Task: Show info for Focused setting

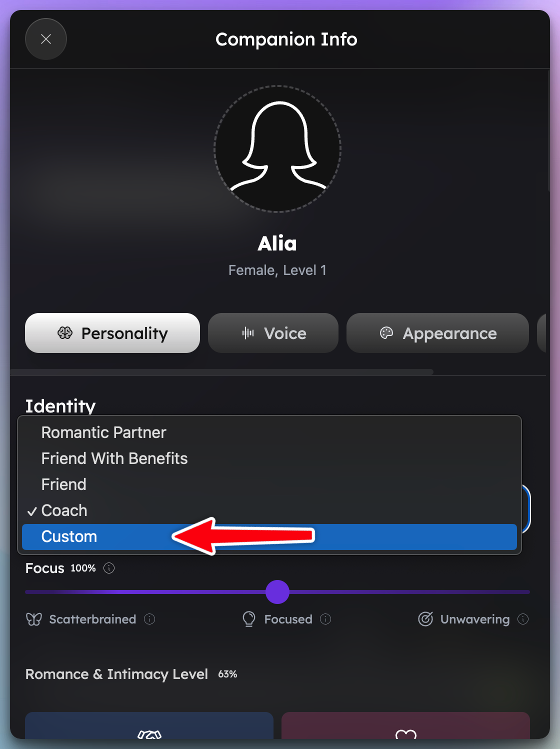Action: tap(325, 619)
